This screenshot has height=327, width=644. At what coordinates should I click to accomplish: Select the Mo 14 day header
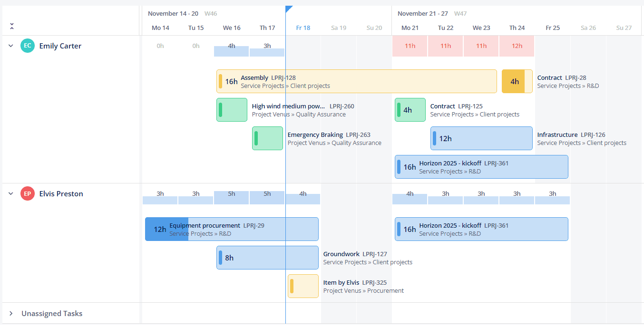(160, 28)
